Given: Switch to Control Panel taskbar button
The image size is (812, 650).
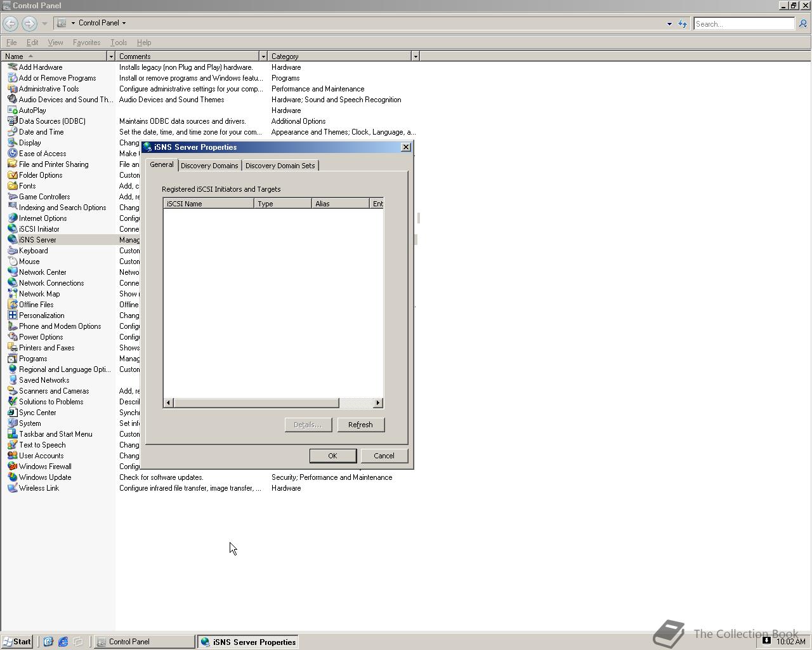Looking at the screenshot, I should coord(145,642).
